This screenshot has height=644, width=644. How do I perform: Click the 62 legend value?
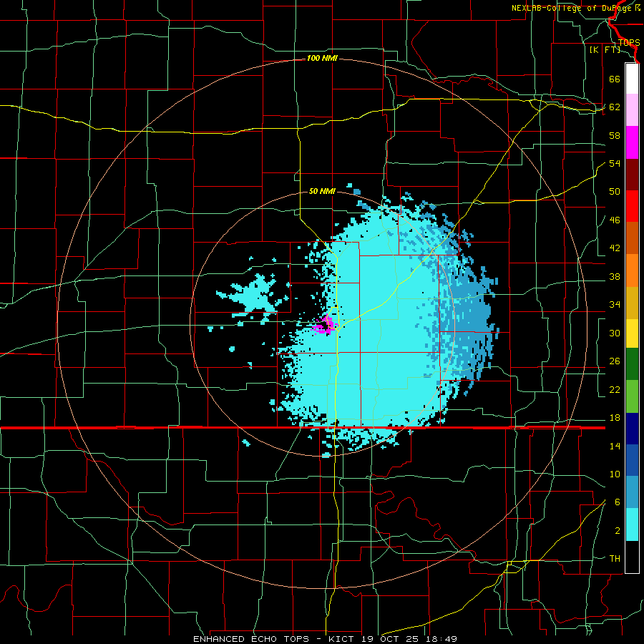[x=615, y=107]
